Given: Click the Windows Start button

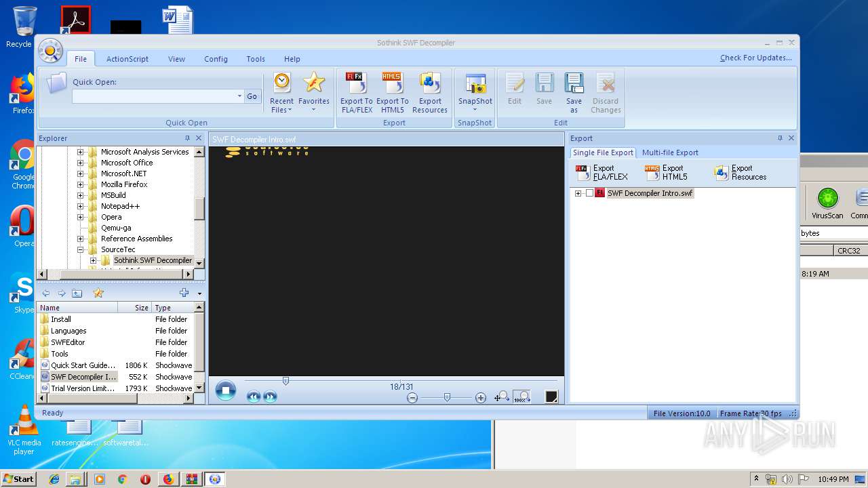Looking at the screenshot, I should click(19, 479).
